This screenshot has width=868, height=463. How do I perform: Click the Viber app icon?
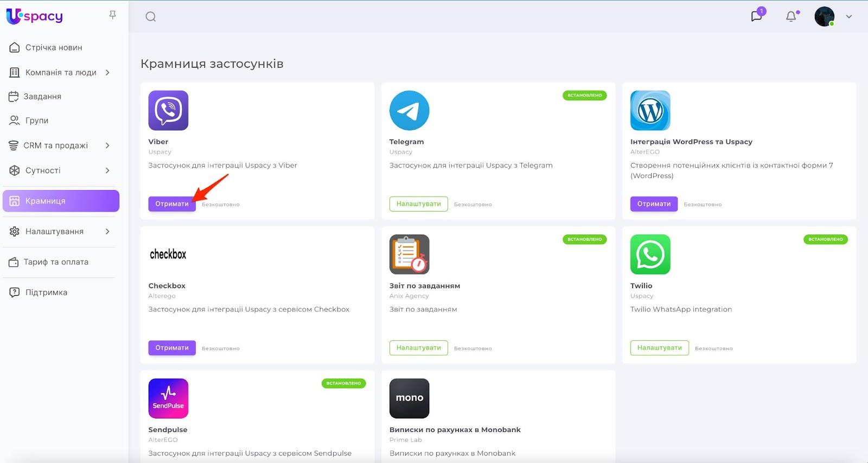(168, 111)
